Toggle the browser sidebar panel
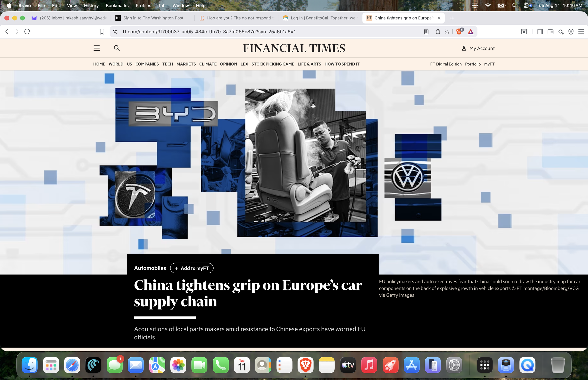This screenshot has width=588, height=380. [x=540, y=32]
